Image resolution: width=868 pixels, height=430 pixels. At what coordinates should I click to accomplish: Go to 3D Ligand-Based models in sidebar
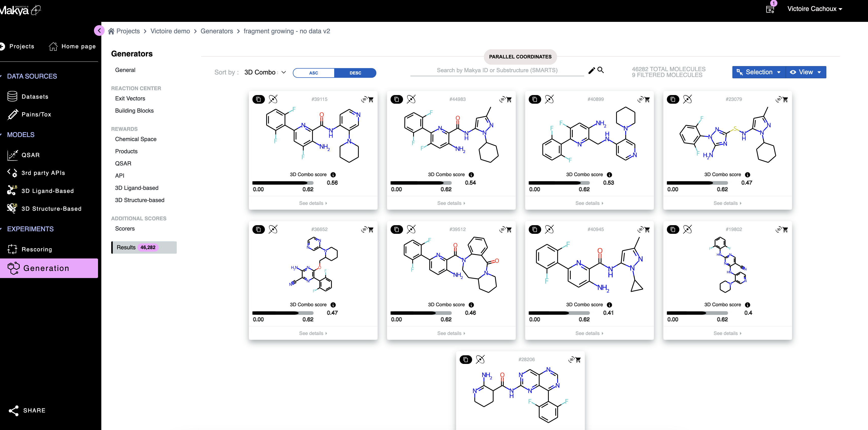coord(47,191)
